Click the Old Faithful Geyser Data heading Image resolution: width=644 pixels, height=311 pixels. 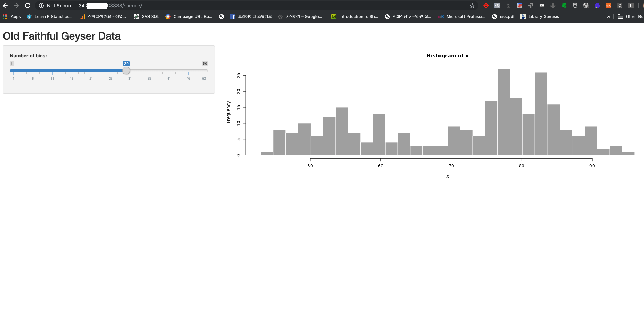point(62,36)
